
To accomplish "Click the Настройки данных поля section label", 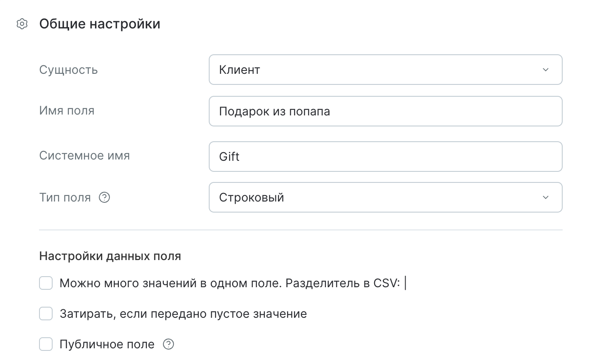I will pyautogui.click(x=109, y=256).
